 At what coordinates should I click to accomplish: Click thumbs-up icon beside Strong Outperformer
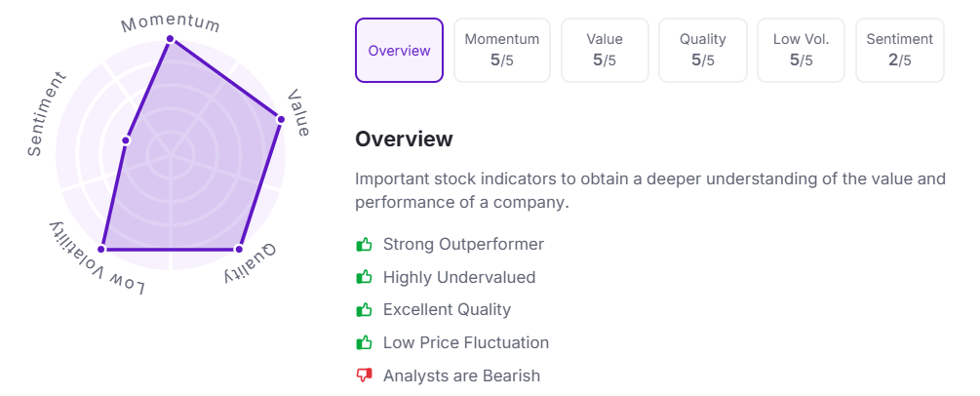click(x=364, y=244)
